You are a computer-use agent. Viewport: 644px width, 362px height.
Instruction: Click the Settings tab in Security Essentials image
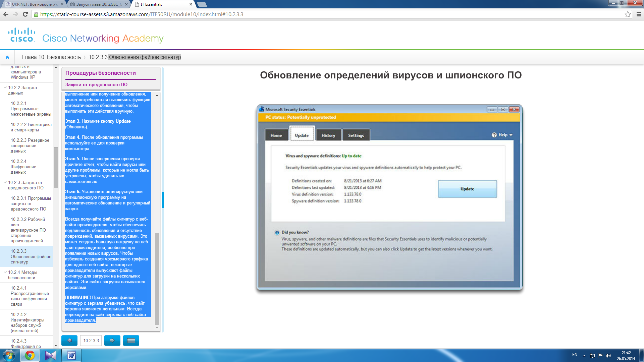pyautogui.click(x=356, y=135)
